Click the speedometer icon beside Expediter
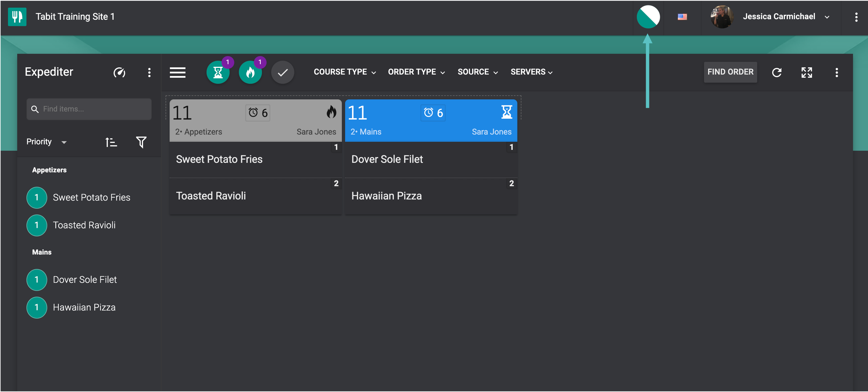 click(x=119, y=72)
